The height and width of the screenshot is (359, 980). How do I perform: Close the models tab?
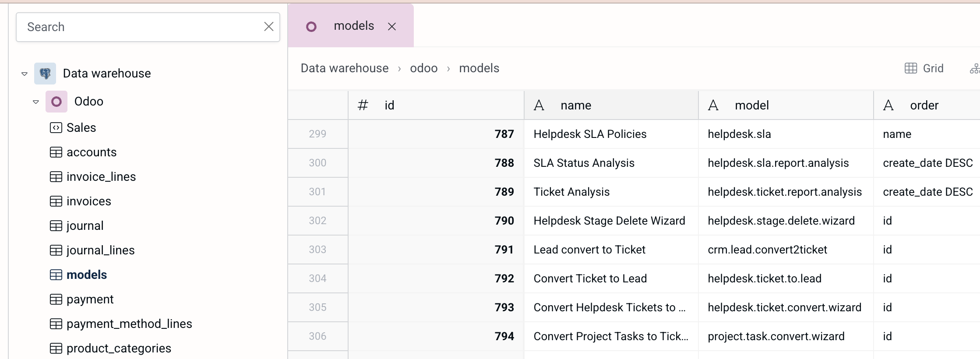(x=392, y=27)
